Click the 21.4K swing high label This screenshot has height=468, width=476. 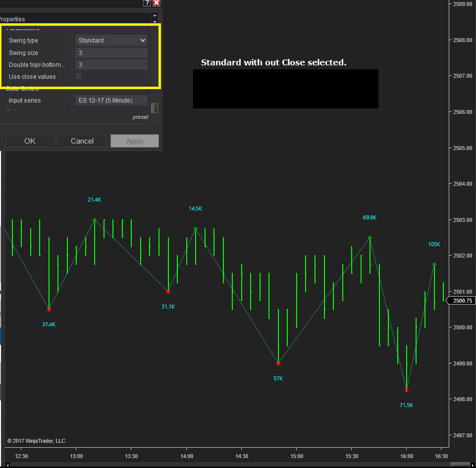pos(95,200)
